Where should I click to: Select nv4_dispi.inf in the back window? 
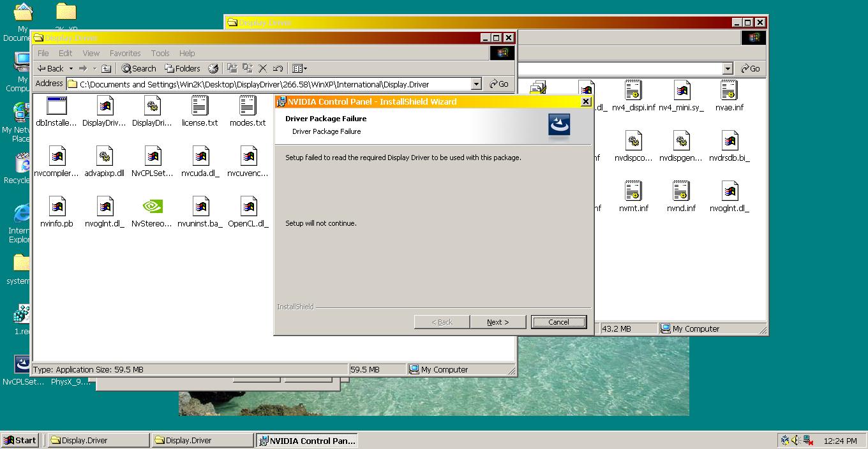(x=633, y=96)
